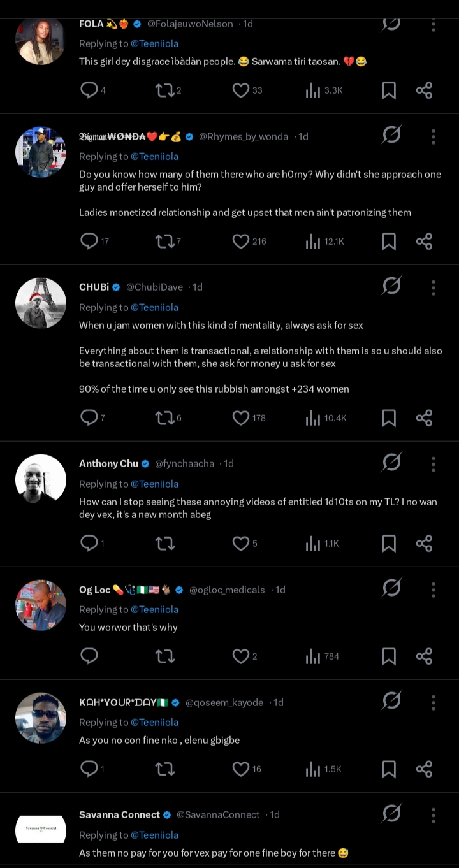Viewport: 459px width, 868px height.
Task: Like the tweet by @Rhymes_by_wonda
Action: [240, 242]
